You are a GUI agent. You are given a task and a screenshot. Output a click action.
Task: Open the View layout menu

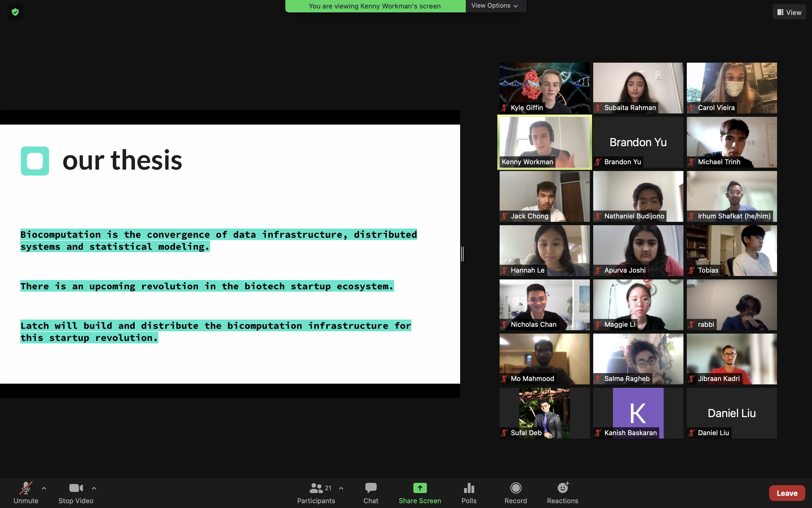click(x=789, y=12)
